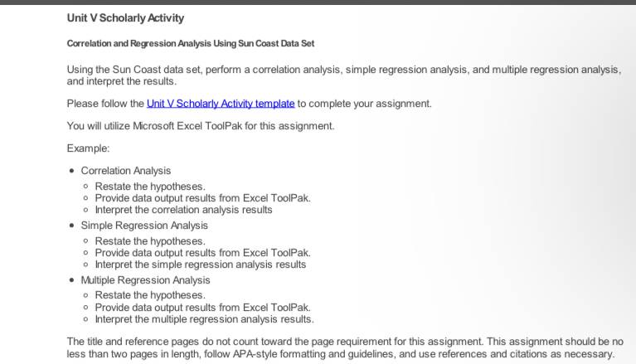
Task: Click the dark bar at the page top
Action: pyautogui.click(x=318, y=2)
